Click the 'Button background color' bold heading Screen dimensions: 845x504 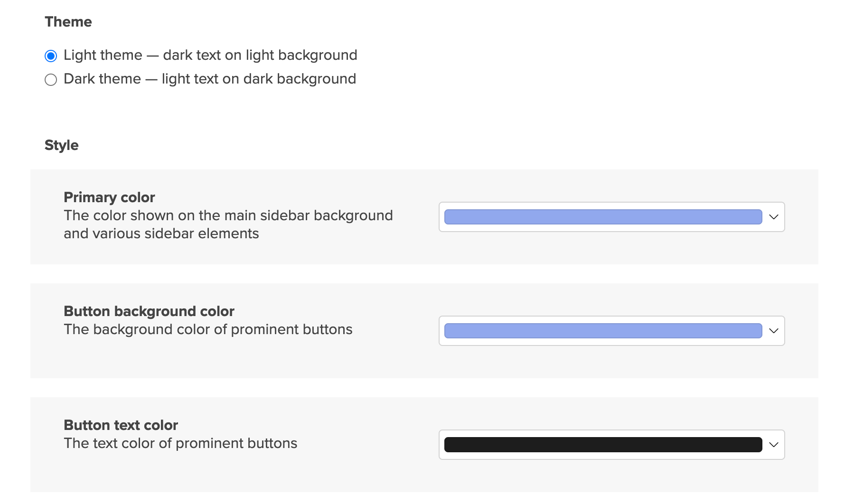(149, 311)
